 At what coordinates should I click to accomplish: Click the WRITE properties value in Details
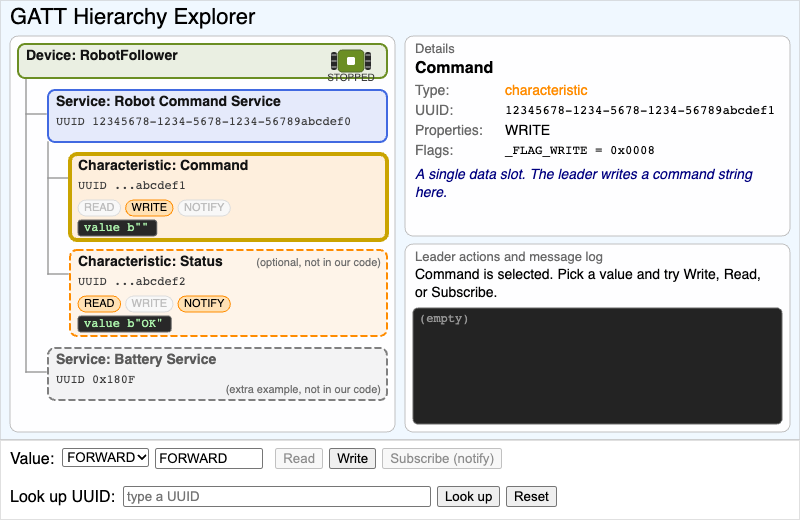click(528, 131)
